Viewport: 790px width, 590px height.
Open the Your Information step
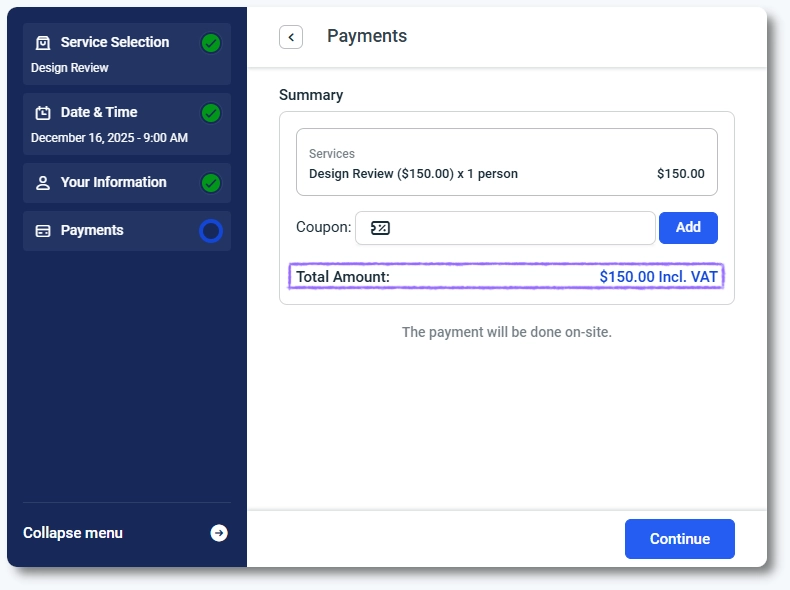[x=113, y=183]
